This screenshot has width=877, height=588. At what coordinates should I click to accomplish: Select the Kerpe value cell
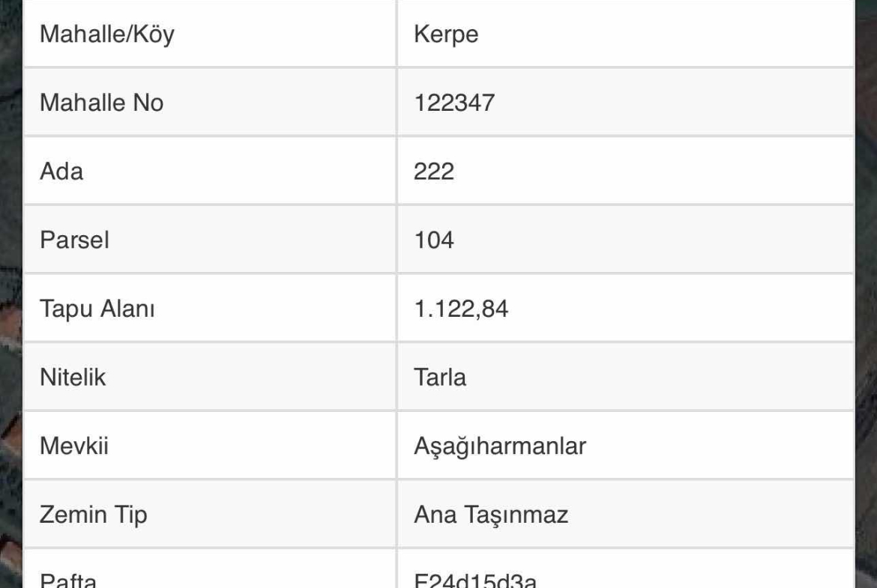tap(446, 34)
